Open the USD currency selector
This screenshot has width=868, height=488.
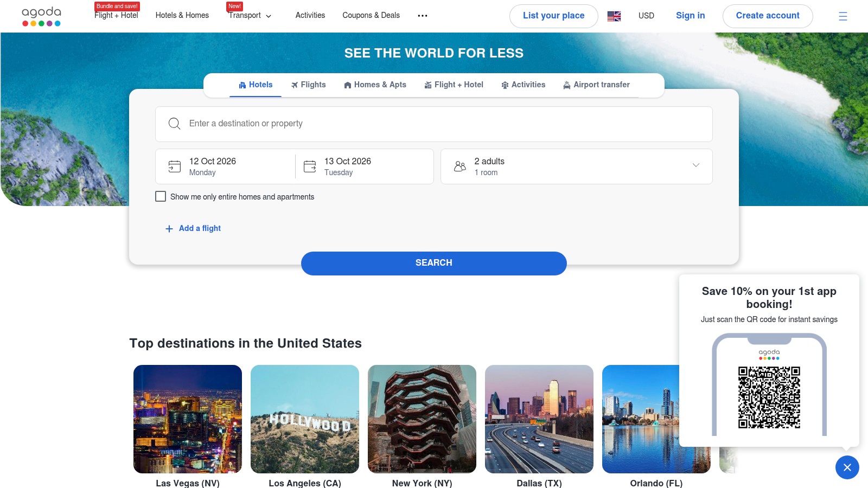tap(646, 16)
